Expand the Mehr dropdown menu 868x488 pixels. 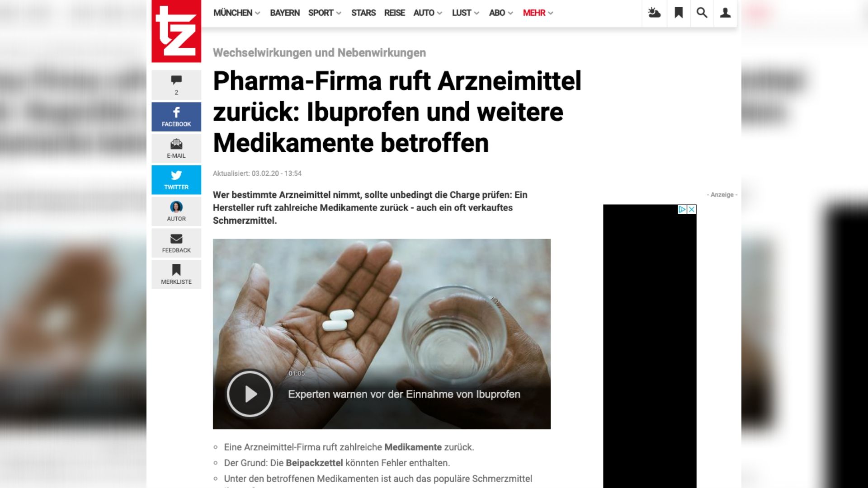tap(538, 13)
